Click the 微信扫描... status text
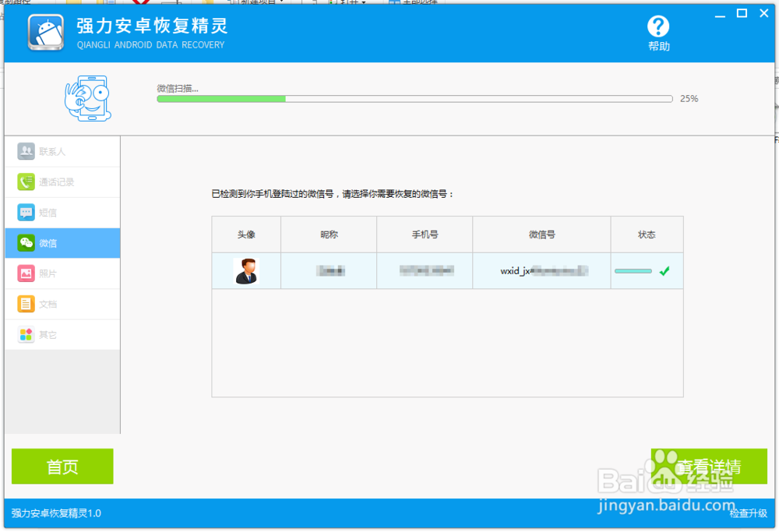This screenshot has height=532, width=779. pyautogui.click(x=178, y=89)
